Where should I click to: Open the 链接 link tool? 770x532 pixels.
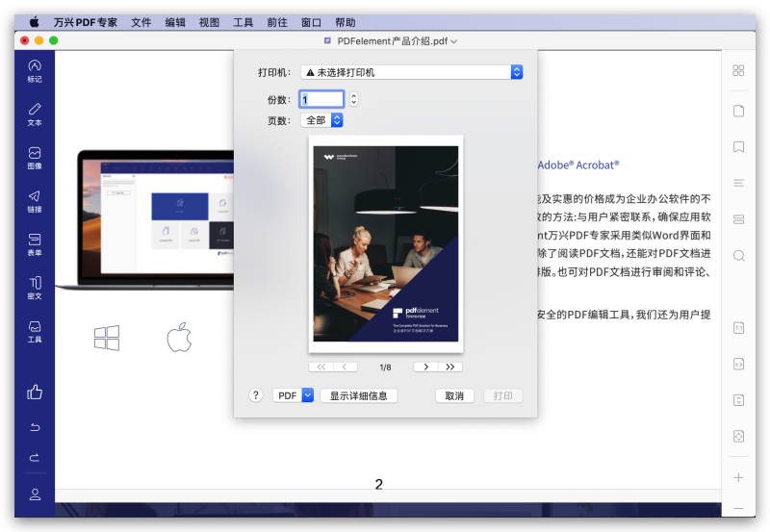click(x=35, y=201)
